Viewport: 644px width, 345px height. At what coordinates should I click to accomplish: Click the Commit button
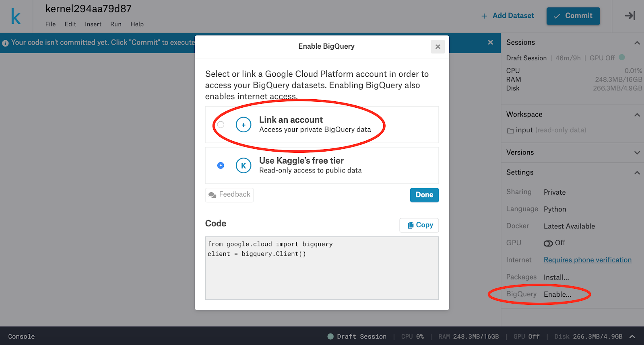[x=573, y=16]
